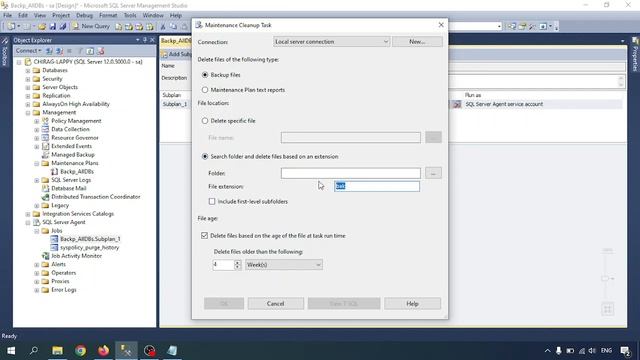The width and height of the screenshot is (640, 360).
Task: Collapse the SQL Server Agent node
Action: 28,223
